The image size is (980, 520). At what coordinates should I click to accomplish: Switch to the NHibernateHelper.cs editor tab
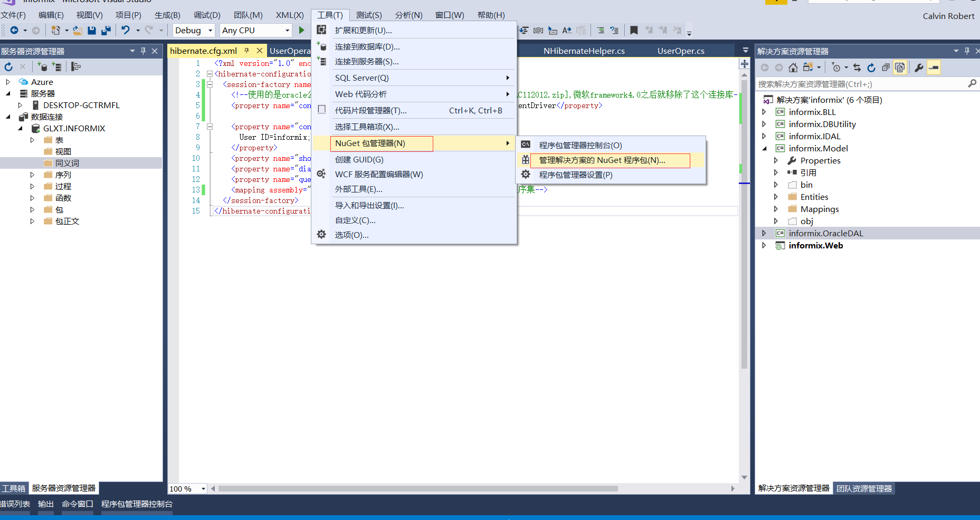pyautogui.click(x=584, y=51)
